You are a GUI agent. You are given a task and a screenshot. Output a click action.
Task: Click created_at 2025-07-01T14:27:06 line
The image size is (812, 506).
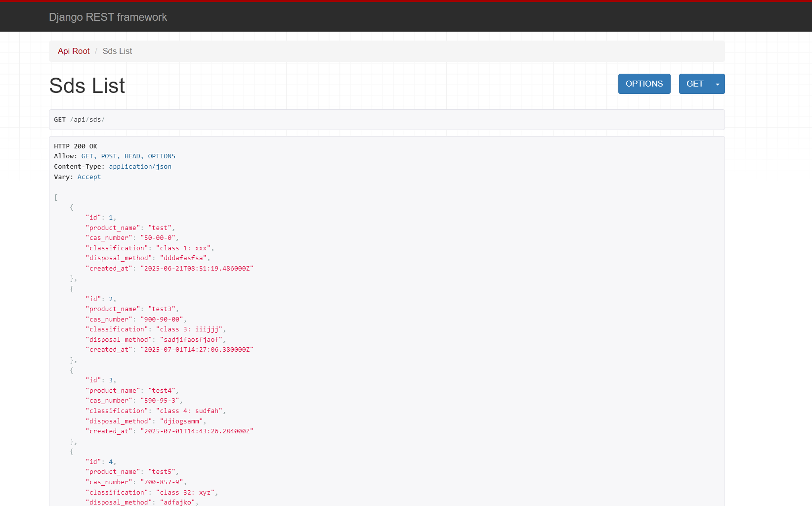coord(170,350)
